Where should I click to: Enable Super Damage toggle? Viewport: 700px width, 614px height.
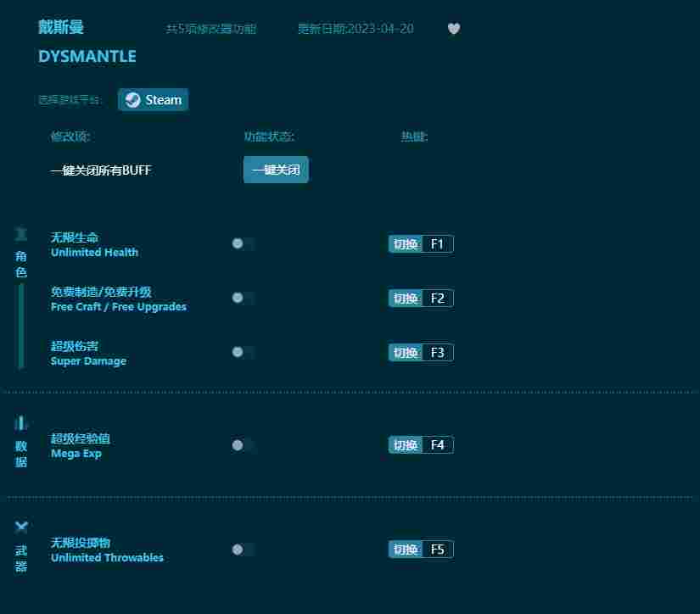click(x=244, y=352)
